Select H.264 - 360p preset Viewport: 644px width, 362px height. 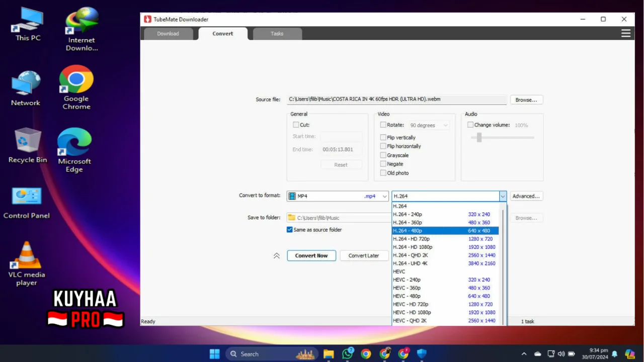[x=445, y=222]
